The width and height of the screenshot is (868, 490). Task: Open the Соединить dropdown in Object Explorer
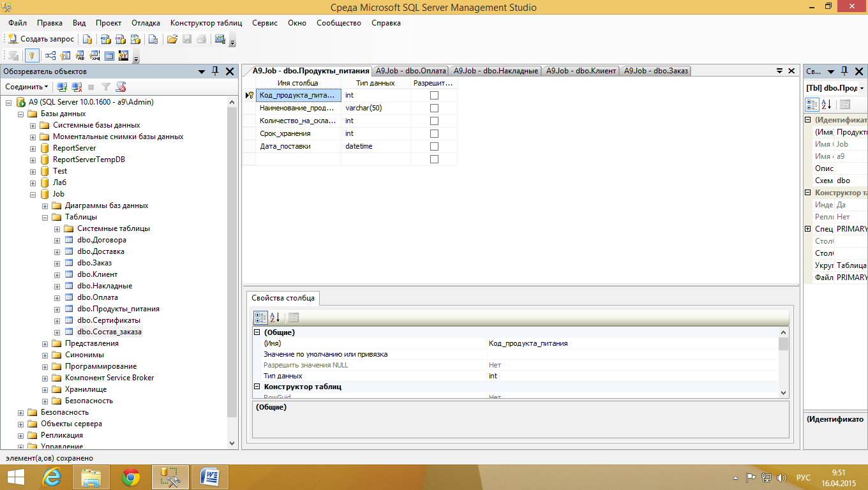tap(27, 87)
